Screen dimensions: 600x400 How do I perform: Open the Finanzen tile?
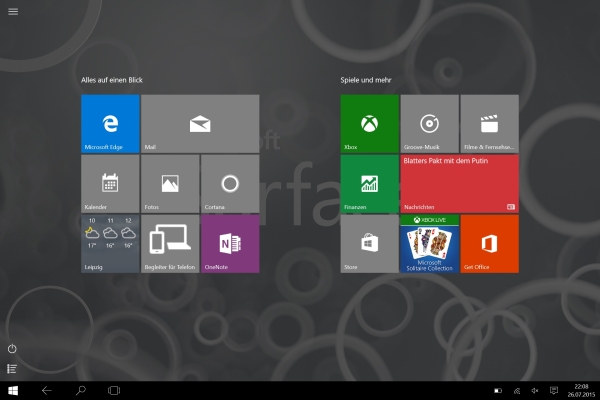370,184
